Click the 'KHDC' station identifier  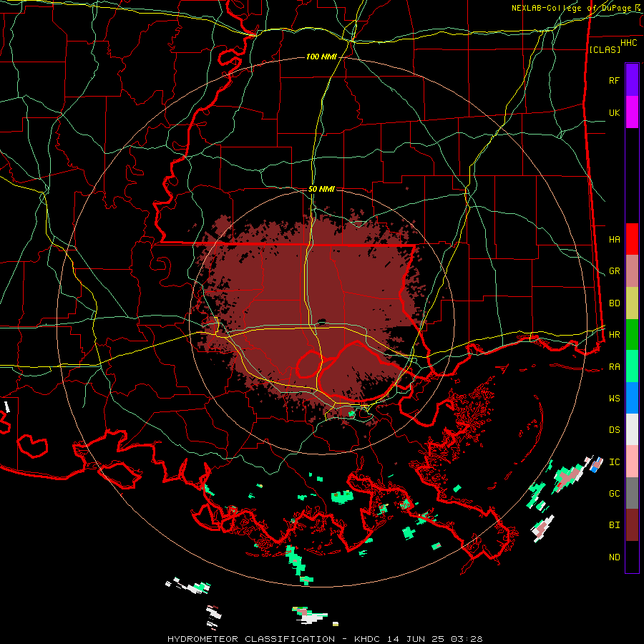coord(368,639)
